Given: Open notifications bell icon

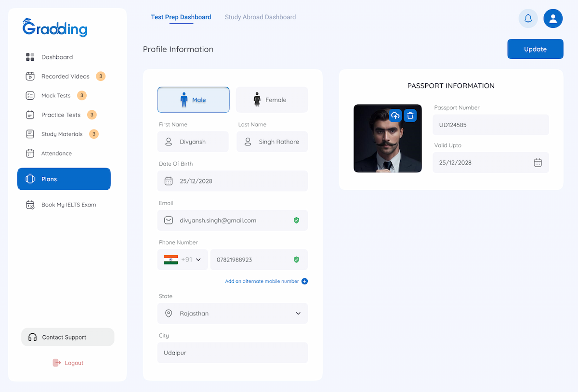Looking at the screenshot, I should [528, 19].
